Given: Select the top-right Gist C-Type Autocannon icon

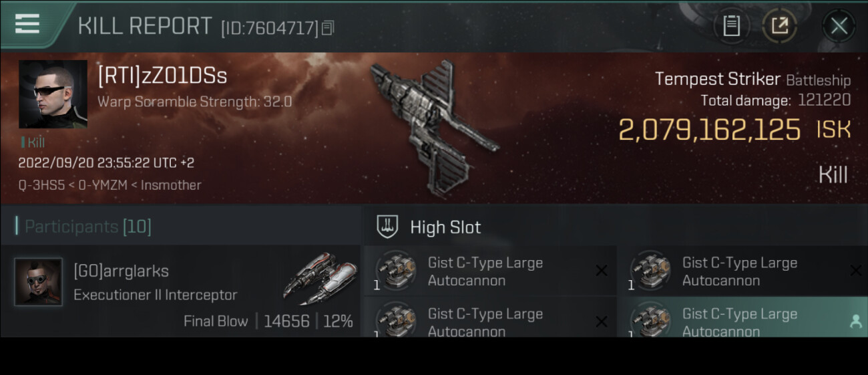Looking at the screenshot, I should [650, 271].
